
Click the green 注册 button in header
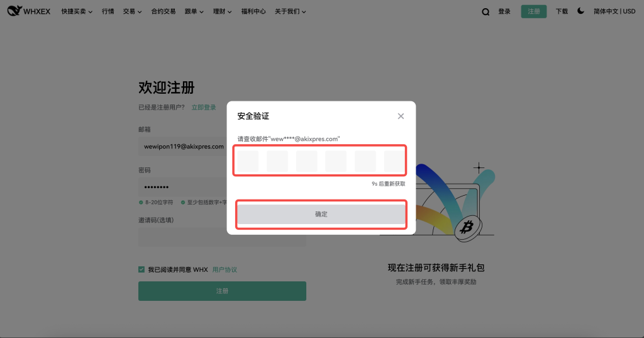pyautogui.click(x=534, y=11)
